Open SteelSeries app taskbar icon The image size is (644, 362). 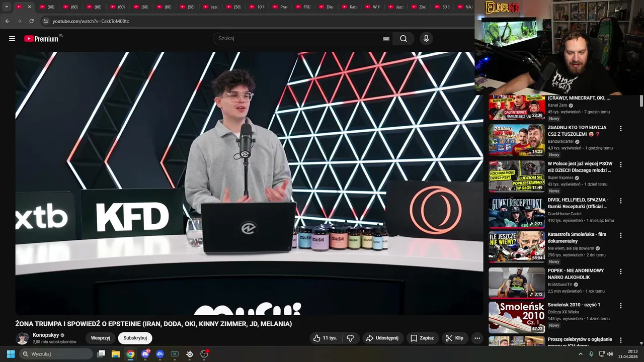pyautogui.click(x=190, y=354)
